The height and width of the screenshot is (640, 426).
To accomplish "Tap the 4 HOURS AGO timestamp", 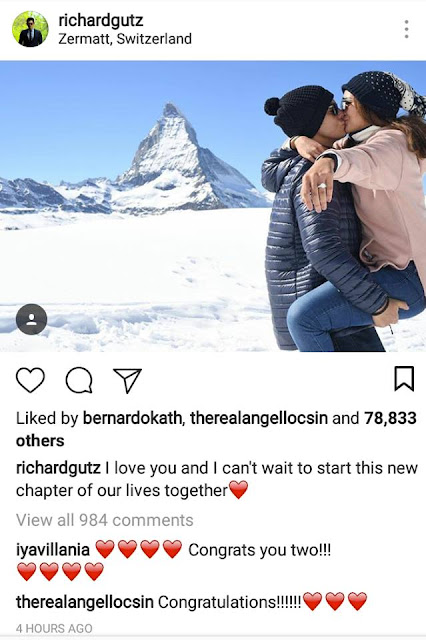I will coord(54,628).
